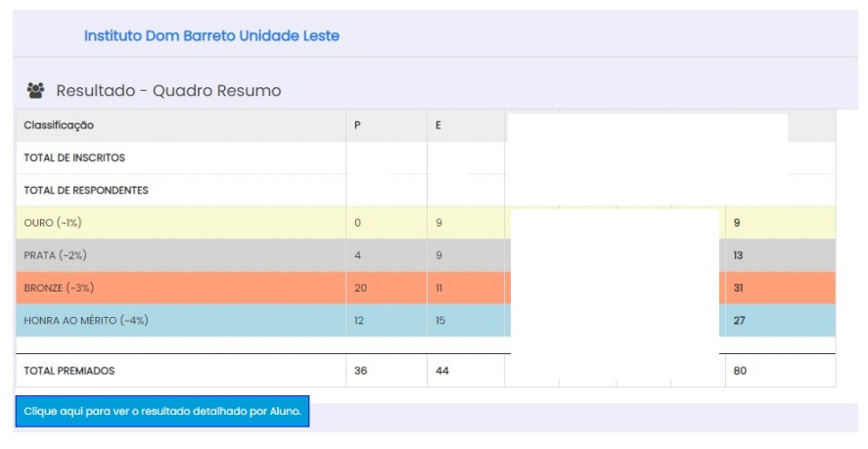Click the Resultado - Quadro Resumo heading
868x449 pixels.
[x=168, y=91]
